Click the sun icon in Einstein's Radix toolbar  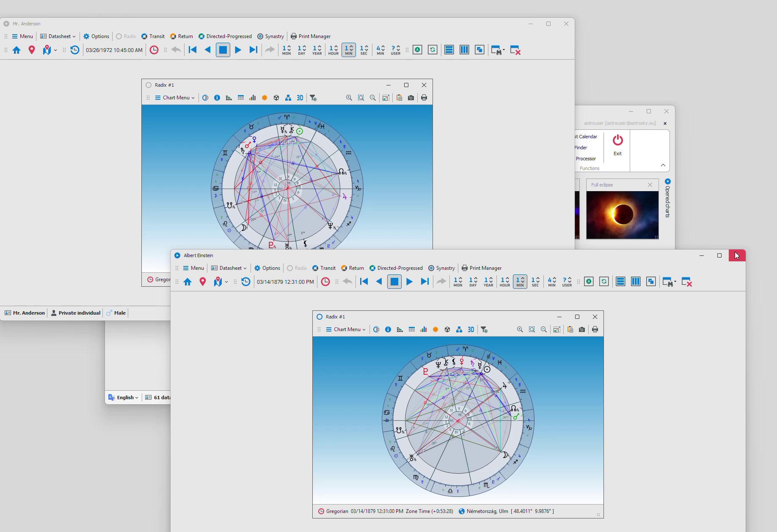(x=435, y=329)
